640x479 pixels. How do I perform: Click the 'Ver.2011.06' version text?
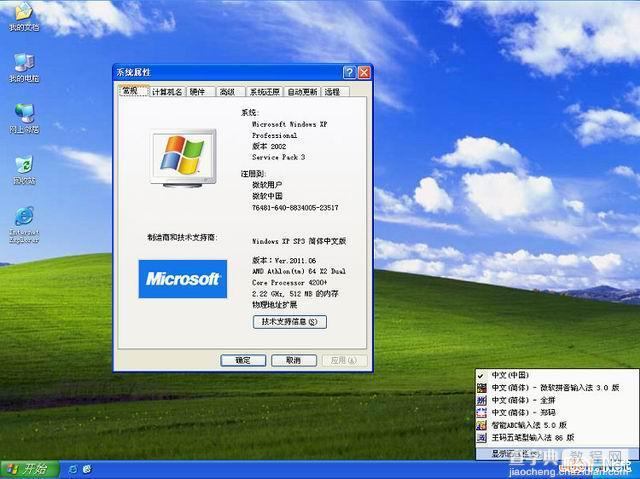[x=295, y=260]
